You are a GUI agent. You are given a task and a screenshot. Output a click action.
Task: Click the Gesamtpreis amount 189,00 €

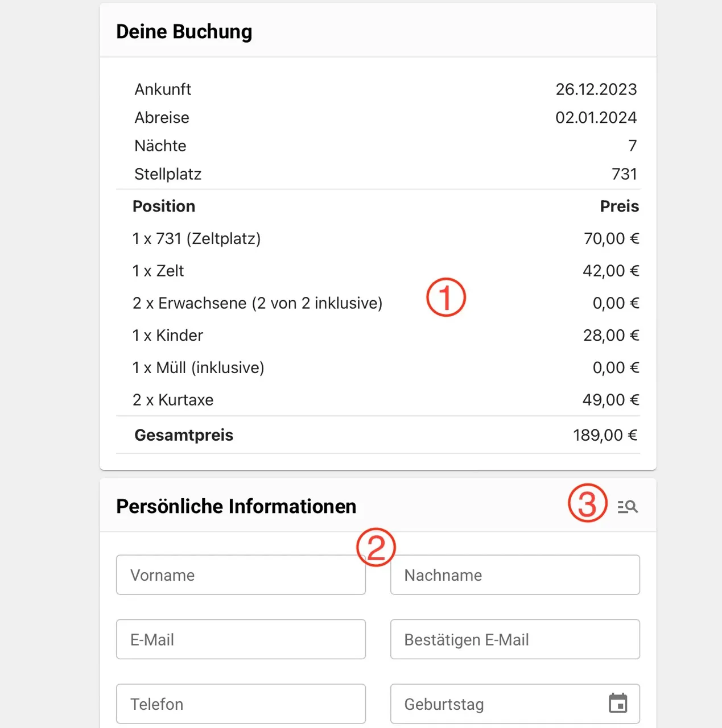(605, 435)
